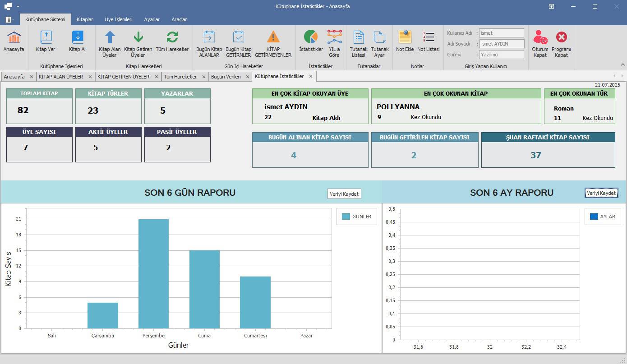Screen dimensions: 627x364
Task: Close the Bugün Verilen tab
Action: 247,77
